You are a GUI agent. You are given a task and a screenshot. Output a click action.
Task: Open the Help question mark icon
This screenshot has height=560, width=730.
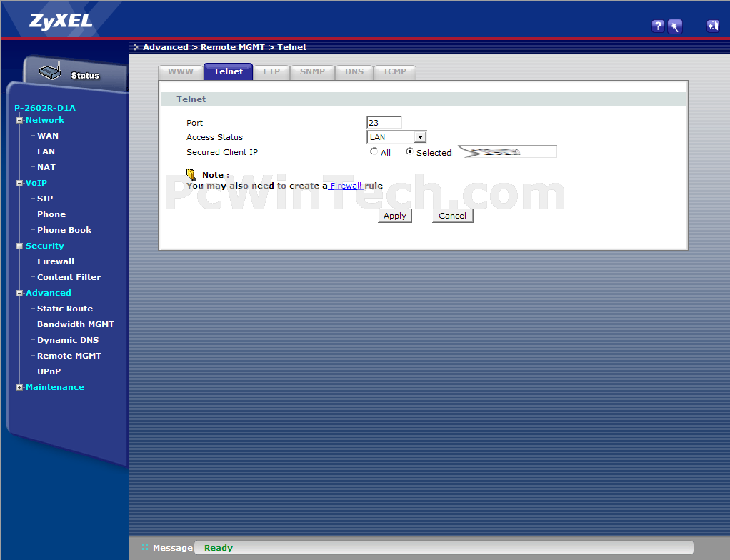[x=657, y=26]
